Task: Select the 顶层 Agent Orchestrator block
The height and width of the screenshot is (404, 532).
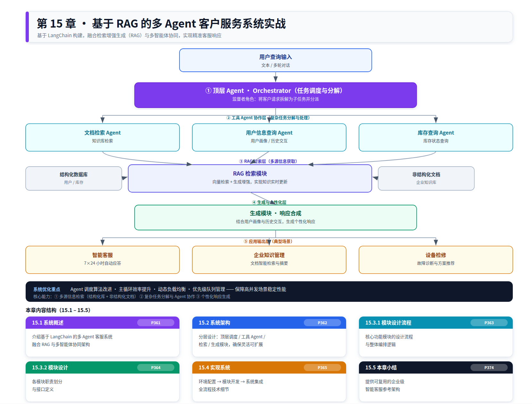Action: (x=276, y=95)
